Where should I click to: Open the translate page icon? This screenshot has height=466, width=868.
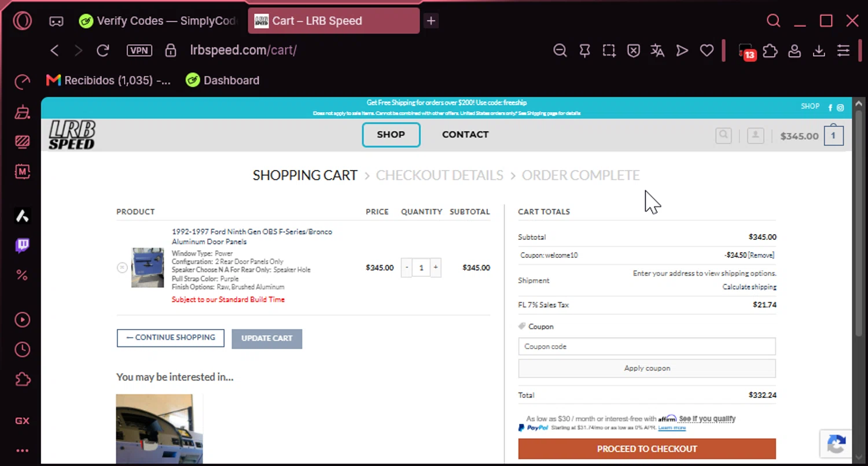pyautogui.click(x=657, y=50)
